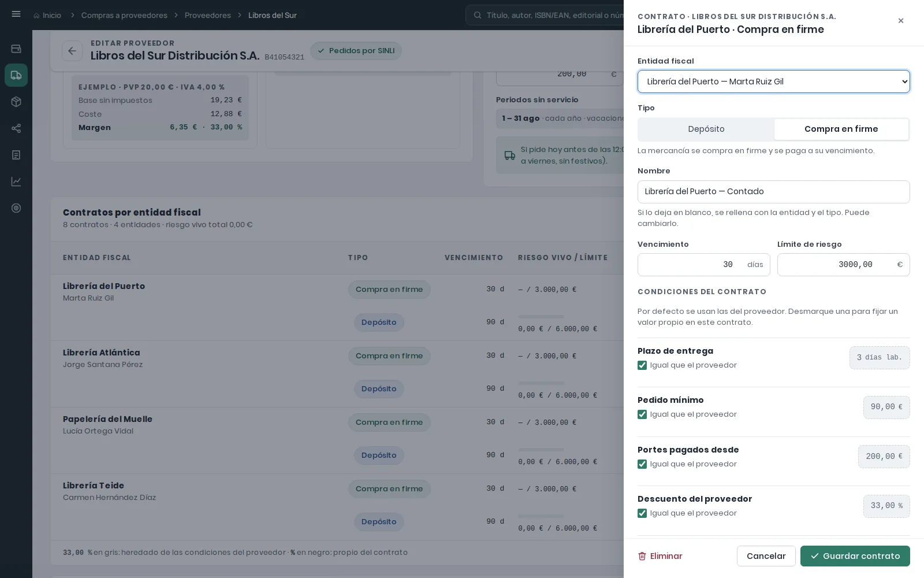
Task: Open the line chart statistics sidebar icon
Action: tap(16, 181)
